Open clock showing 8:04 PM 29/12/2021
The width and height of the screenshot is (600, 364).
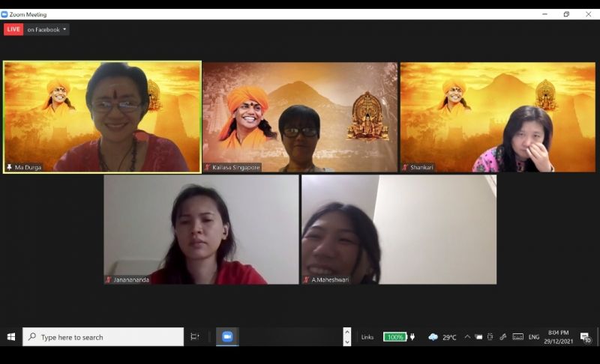pos(558,337)
